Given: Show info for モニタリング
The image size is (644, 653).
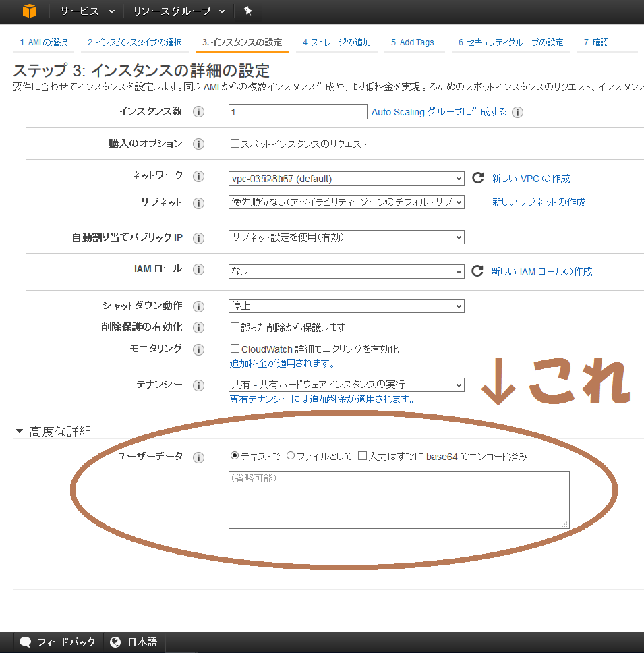Looking at the screenshot, I should [x=198, y=349].
